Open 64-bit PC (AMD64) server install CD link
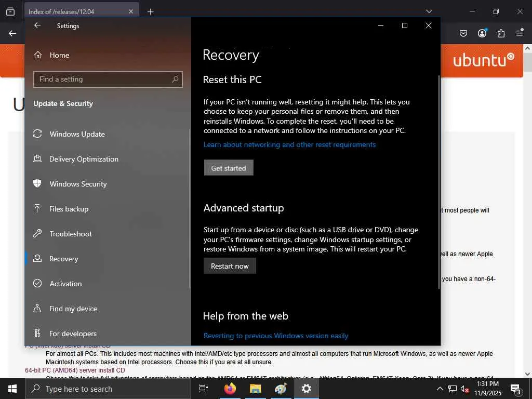 (x=75, y=370)
